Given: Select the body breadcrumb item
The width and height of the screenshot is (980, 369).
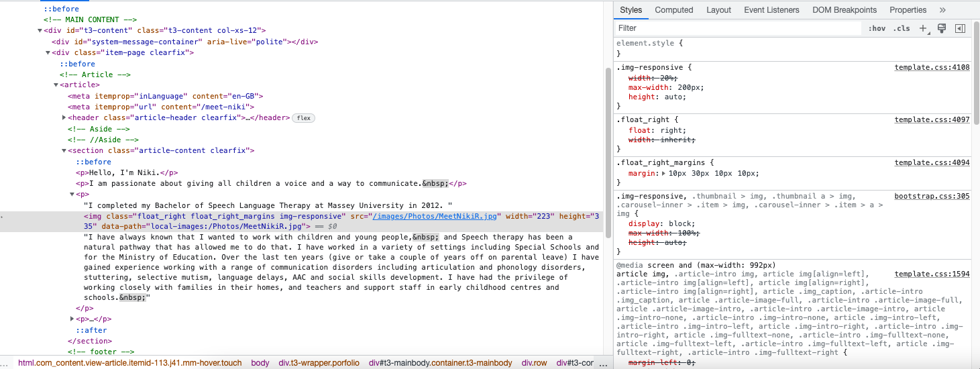Looking at the screenshot, I should pos(260,363).
